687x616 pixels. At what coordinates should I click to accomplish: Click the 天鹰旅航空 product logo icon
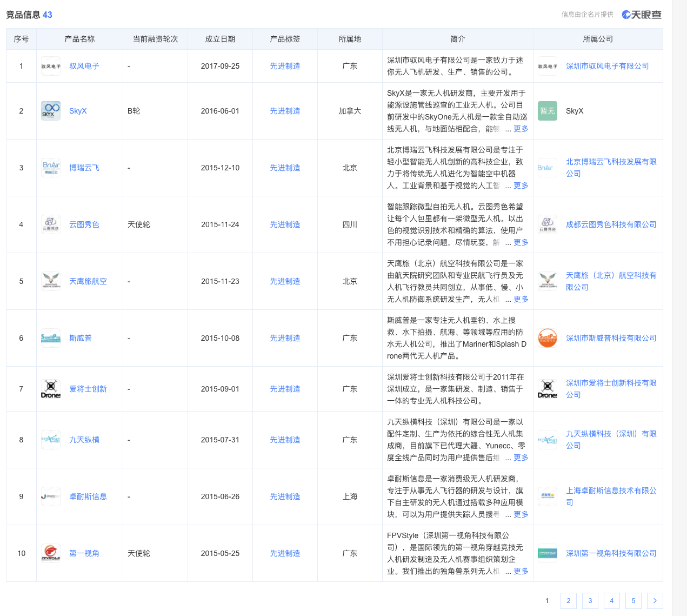(x=51, y=281)
